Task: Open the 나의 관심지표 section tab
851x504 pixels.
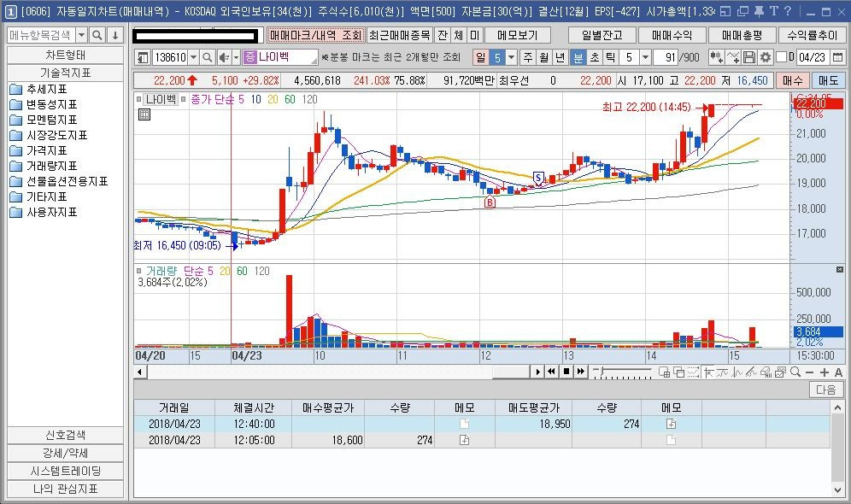Action: coord(65,489)
